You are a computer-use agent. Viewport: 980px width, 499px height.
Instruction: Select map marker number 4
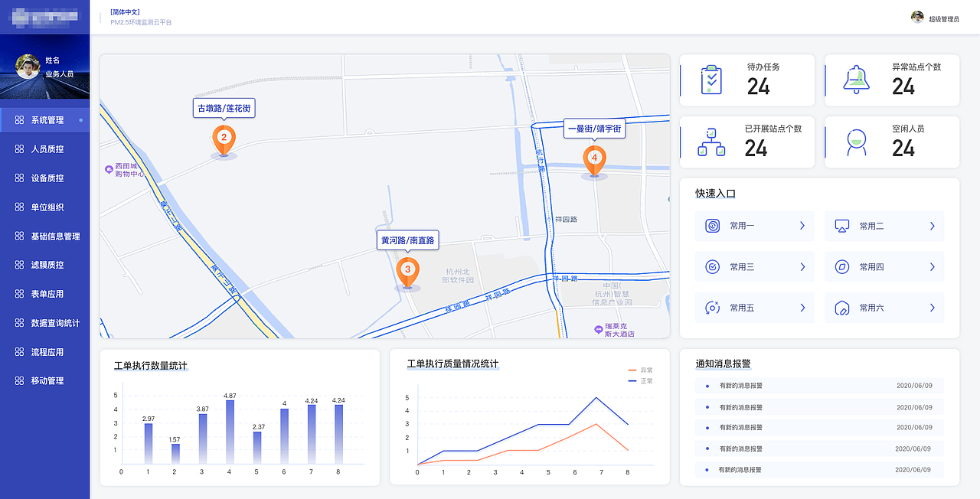594,161
